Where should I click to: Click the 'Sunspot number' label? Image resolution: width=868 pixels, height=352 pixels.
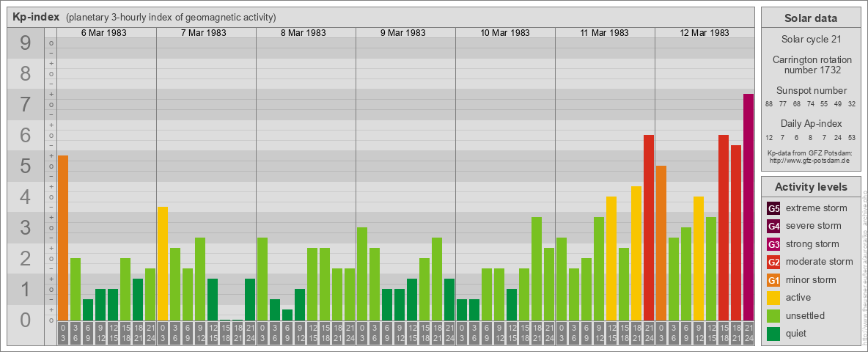(x=811, y=91)
